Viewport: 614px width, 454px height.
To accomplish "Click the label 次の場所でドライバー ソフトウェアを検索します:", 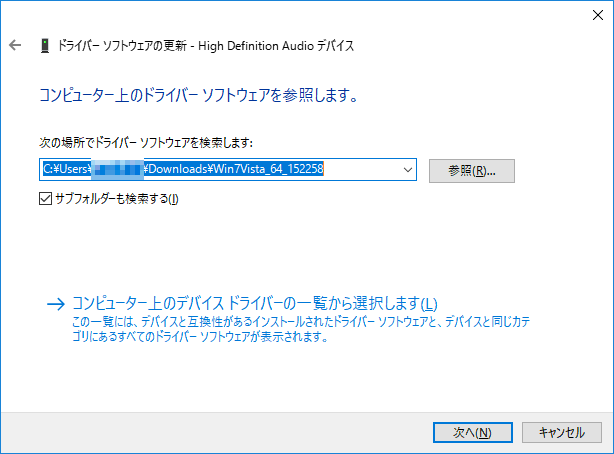I will click(146, 143).
